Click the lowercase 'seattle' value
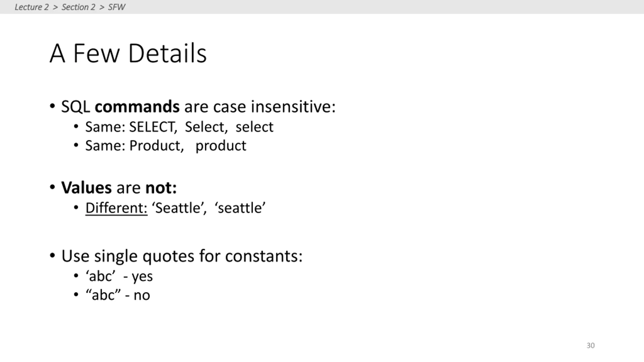The image size is (644, 362). (240, 208)
